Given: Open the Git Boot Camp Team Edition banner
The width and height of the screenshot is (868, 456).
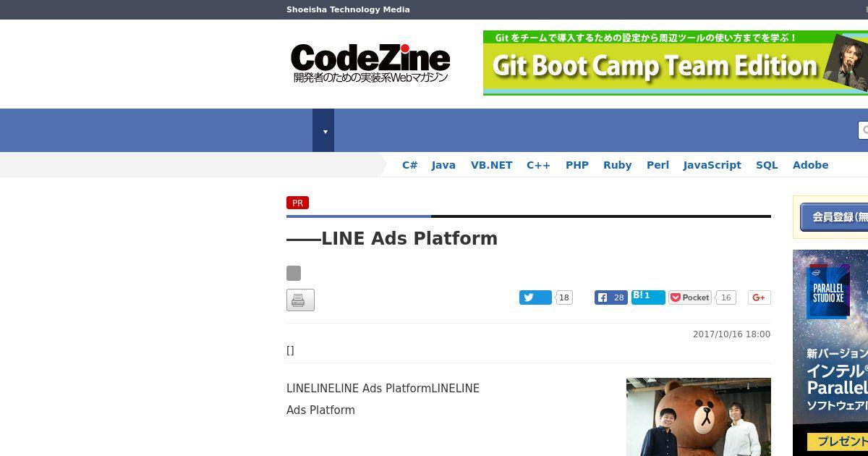Looking at the screenshot, I should 676,63.
